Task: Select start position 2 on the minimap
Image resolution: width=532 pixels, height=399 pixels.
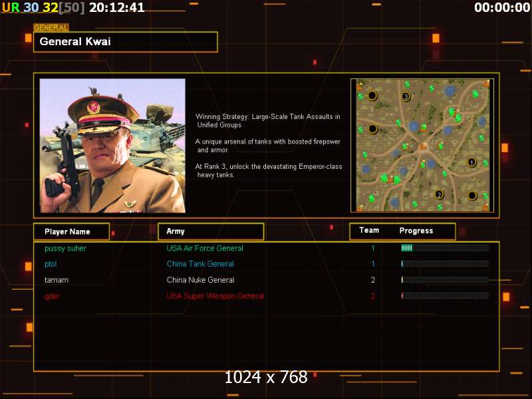Action: (x=439, y=194)
